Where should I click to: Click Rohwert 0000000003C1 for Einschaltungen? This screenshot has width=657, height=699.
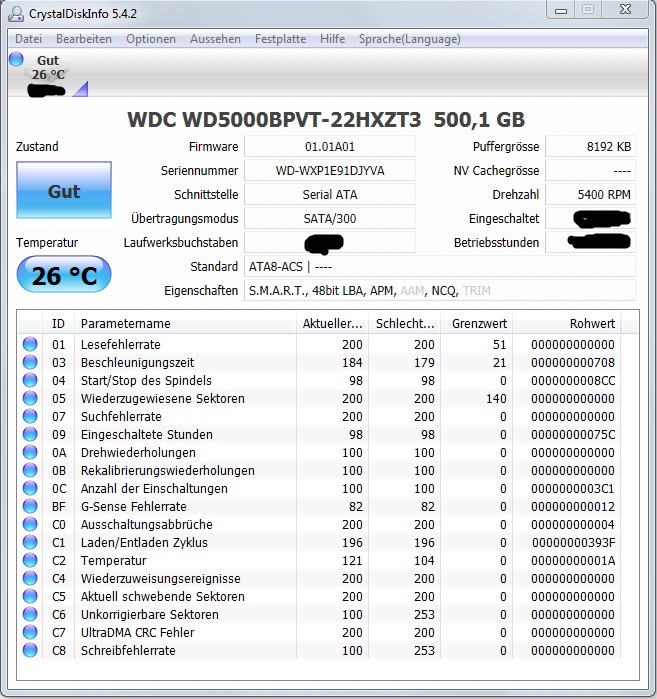tap(573, 488)
